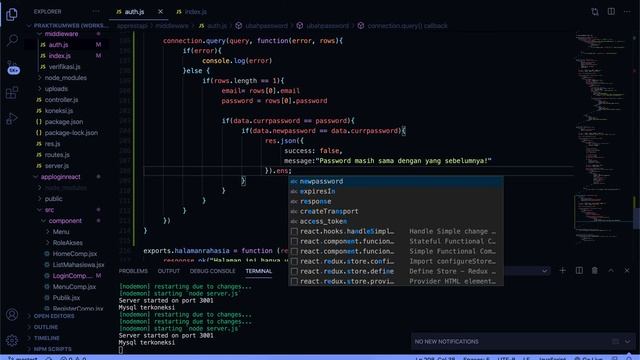Open the Accounts menu icon
640x360 pixels.
[x=12, y=314]
